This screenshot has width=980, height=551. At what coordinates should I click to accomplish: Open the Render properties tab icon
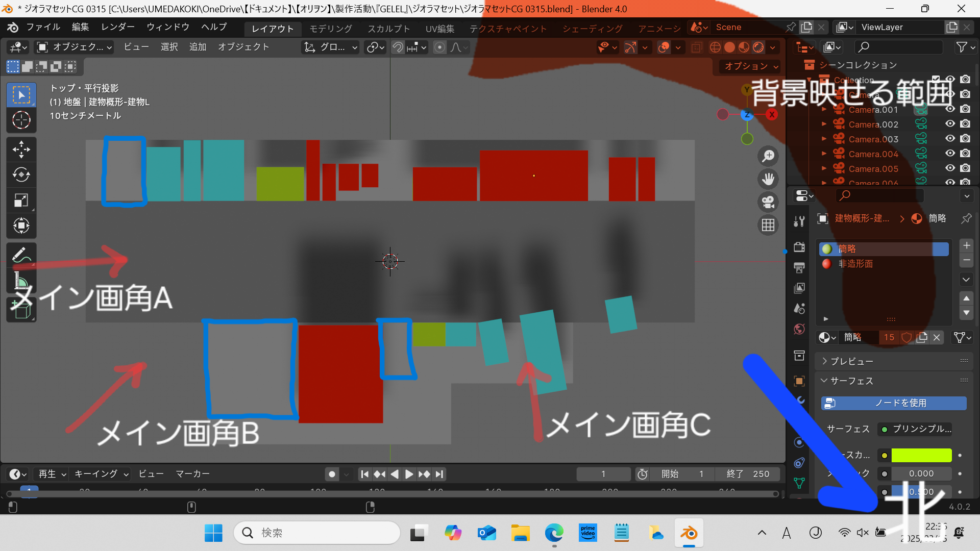(799, 247)
